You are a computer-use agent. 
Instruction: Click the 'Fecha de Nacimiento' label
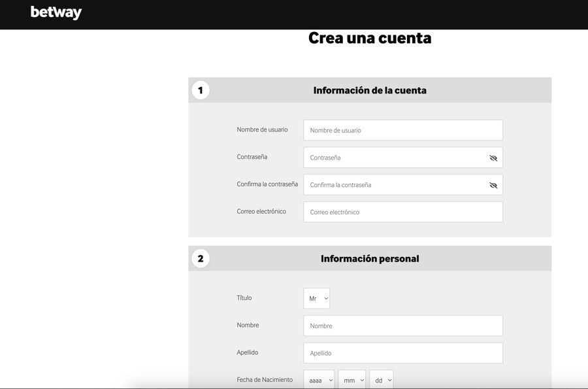[265, 380]
